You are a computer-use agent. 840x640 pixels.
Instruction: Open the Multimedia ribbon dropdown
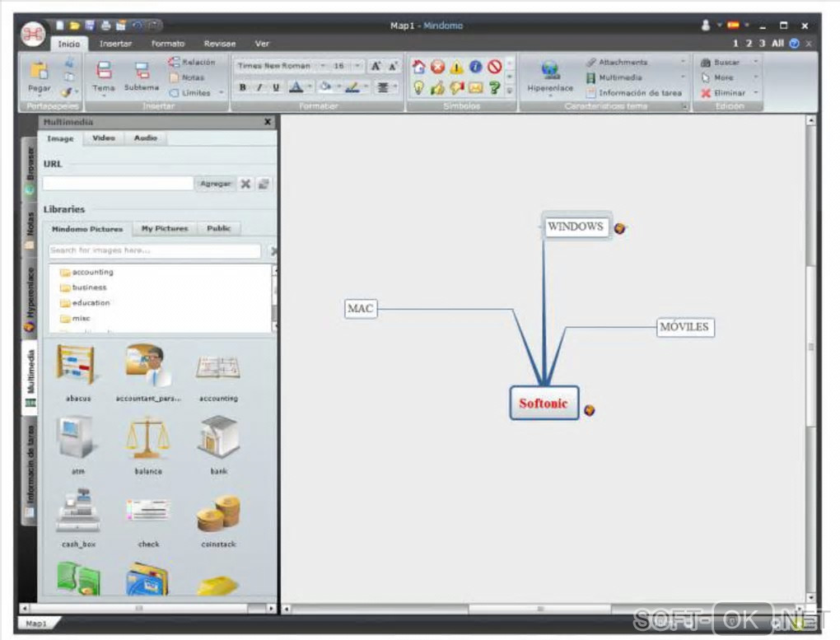point(683,77)
